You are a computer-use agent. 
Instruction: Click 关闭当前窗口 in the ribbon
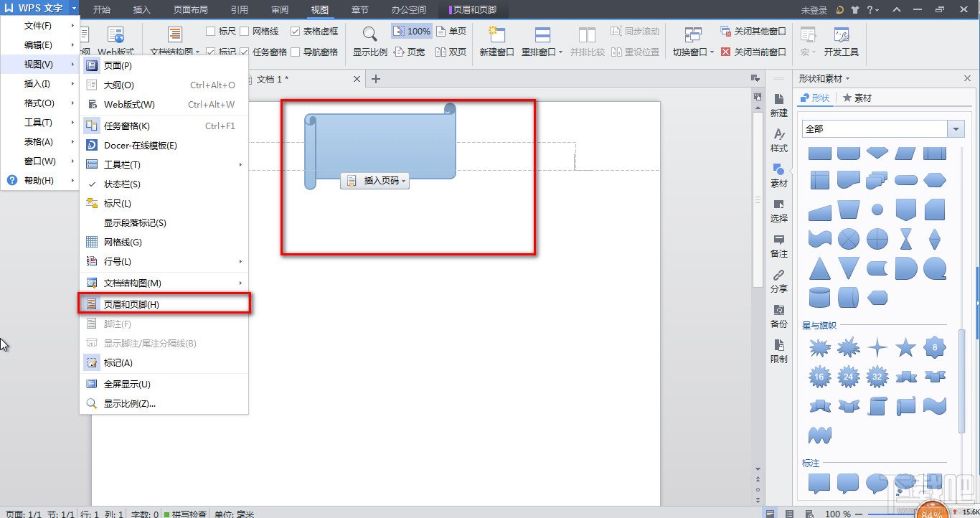(754, 52)
